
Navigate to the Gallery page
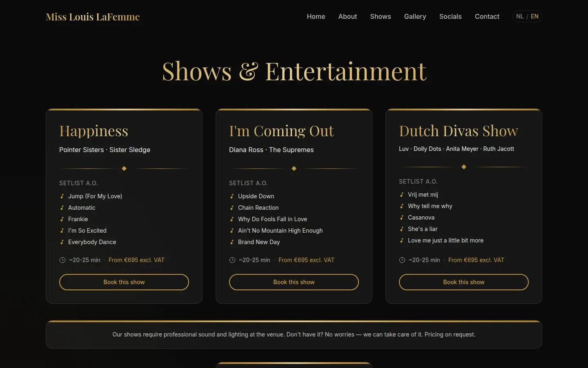415,16
